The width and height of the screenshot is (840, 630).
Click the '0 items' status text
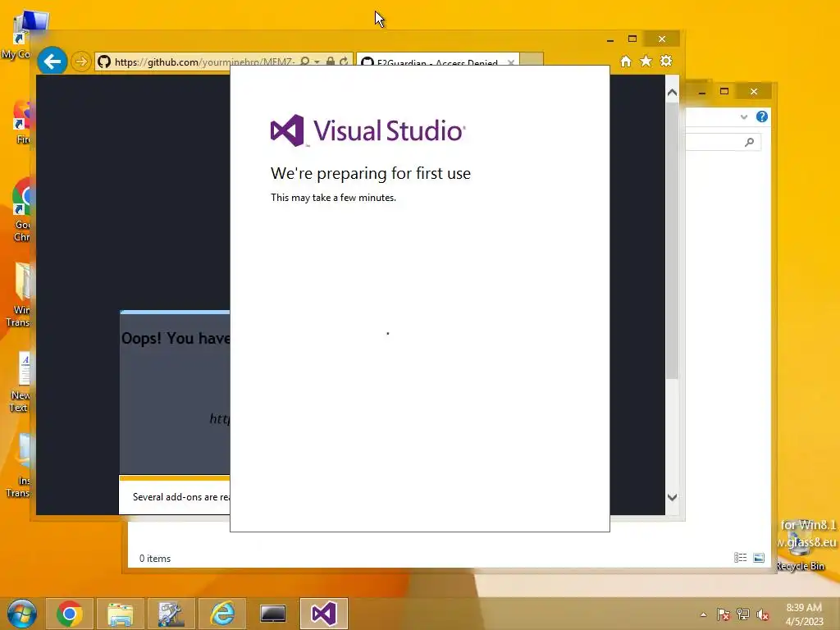[155, 558]
